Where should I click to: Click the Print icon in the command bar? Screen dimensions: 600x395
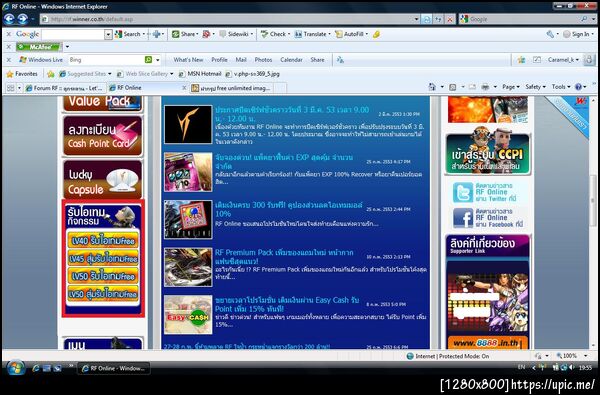(x=485, y=87)
